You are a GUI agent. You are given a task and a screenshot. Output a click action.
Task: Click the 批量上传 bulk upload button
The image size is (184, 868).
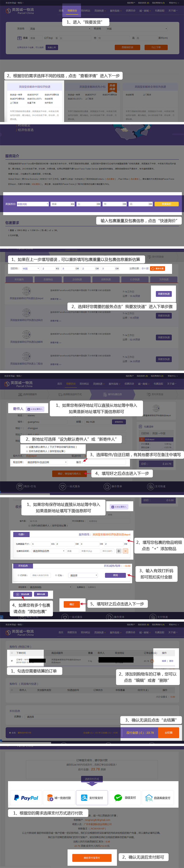point(52,47)
